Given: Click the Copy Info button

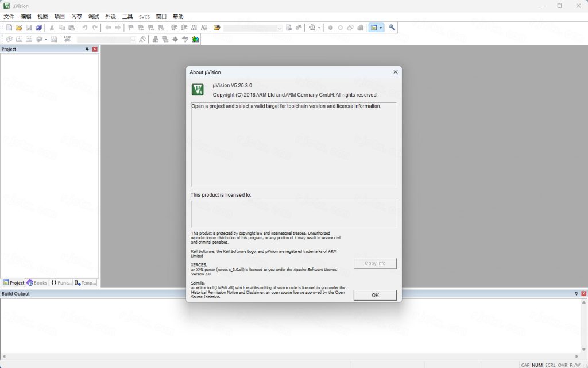Looking at the screenshot, I should point(375,263).
